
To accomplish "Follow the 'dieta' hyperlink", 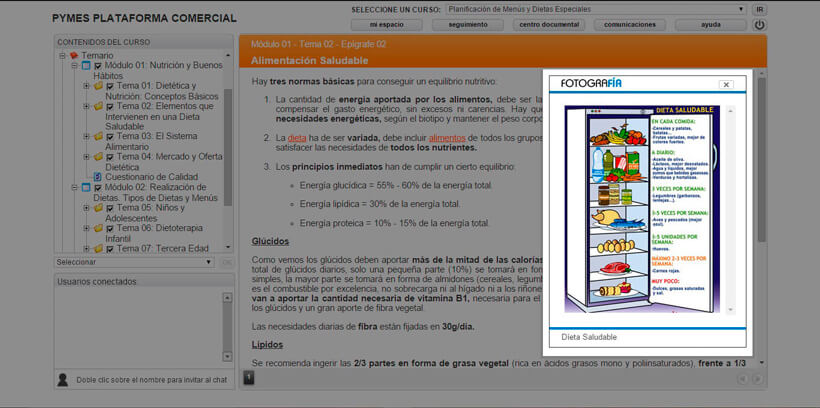I will (297, 138).
